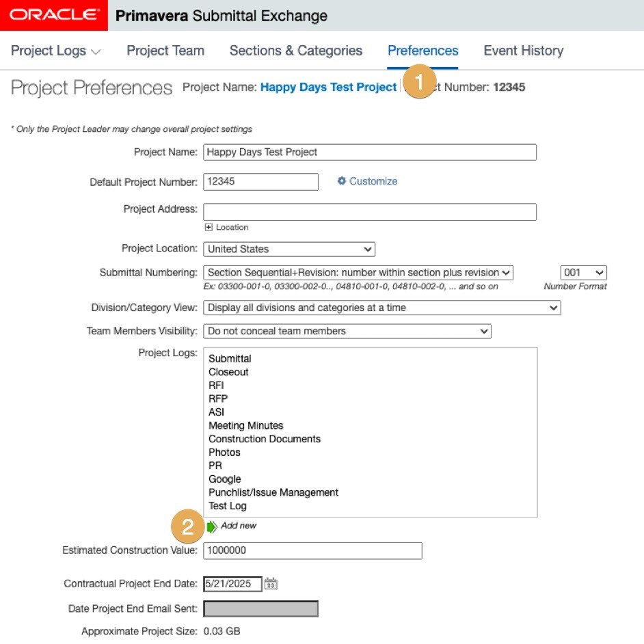Select Punchlist/Issue Management log entry

pyautogui.click(x=273, y=492)
